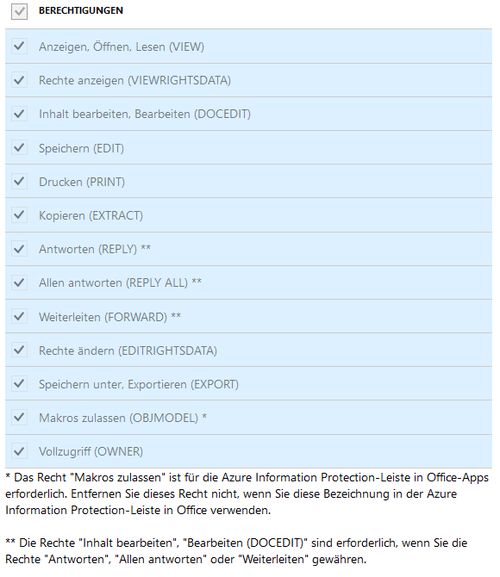Uncheck Inhalt bearbeiten, Bearbeiten (DOCEDIT) checkbox
The height and width of the screenshot is (577, 500).
19,114
